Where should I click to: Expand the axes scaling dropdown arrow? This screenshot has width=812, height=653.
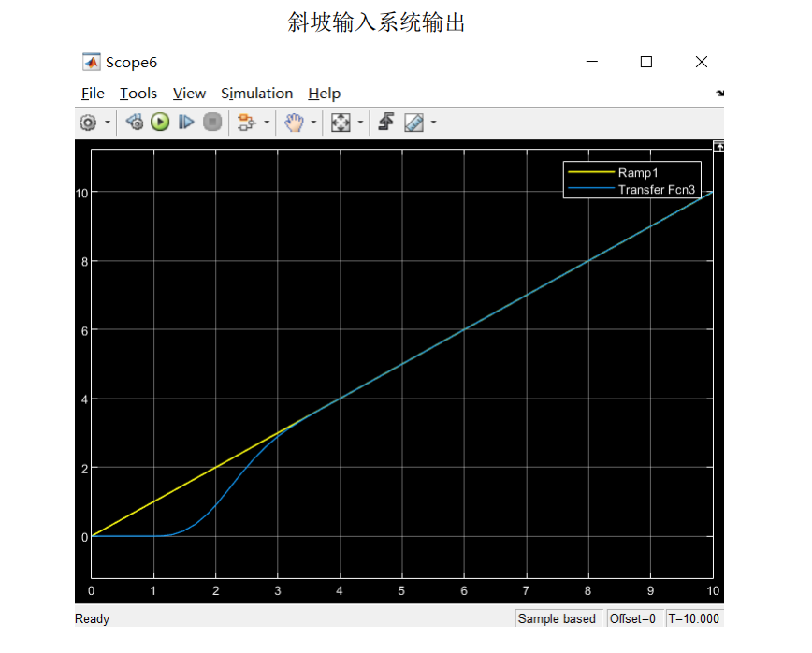[x=360, y=123]
